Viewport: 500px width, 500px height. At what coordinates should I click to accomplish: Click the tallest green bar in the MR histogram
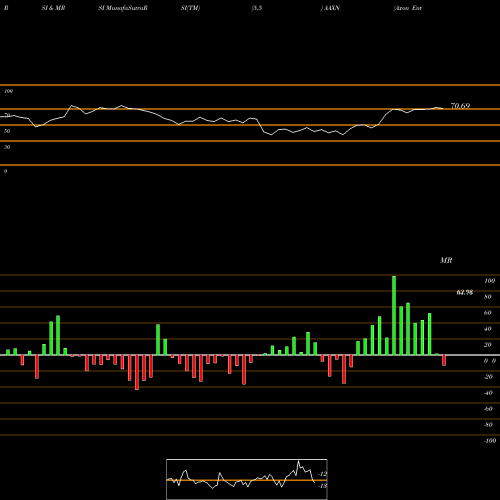coord(394,315)
